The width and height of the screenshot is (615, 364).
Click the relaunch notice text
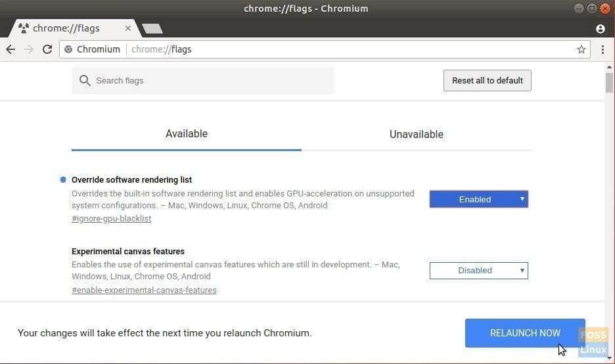click(x=165, y=333)
